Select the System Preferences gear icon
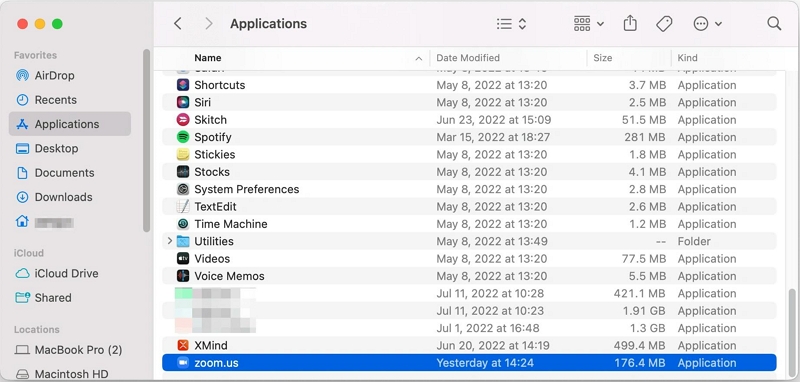 point(183,189)
